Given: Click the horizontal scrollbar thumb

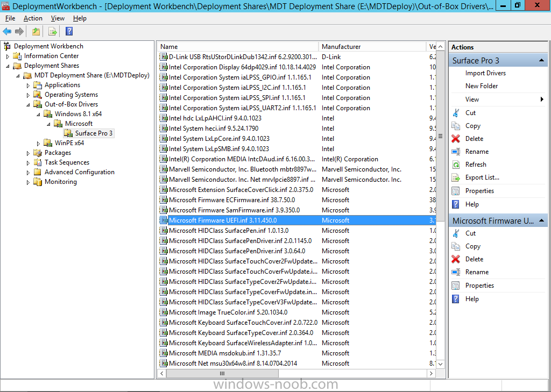Looking at the screenshot, I should point(222,373).
